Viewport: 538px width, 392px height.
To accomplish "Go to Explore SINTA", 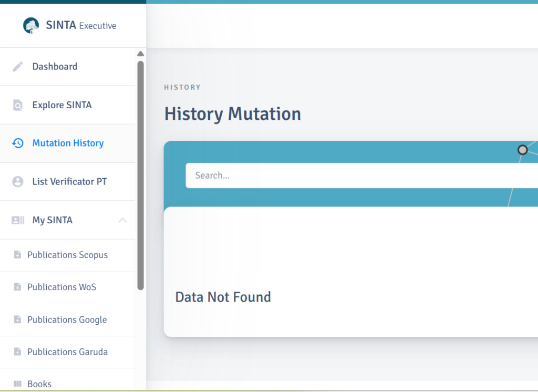I will pyautogui.click(x=67, y=105).
